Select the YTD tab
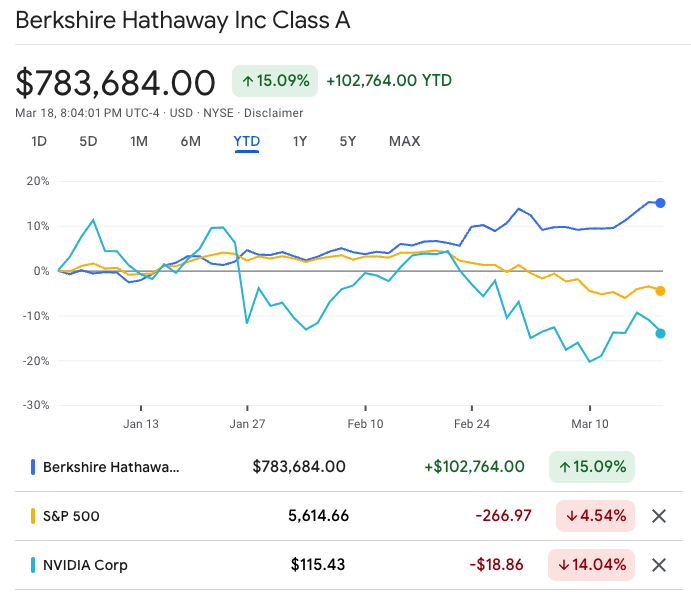Image resolution: width=691 pixels, height=596 pixels. pos(247,141)
